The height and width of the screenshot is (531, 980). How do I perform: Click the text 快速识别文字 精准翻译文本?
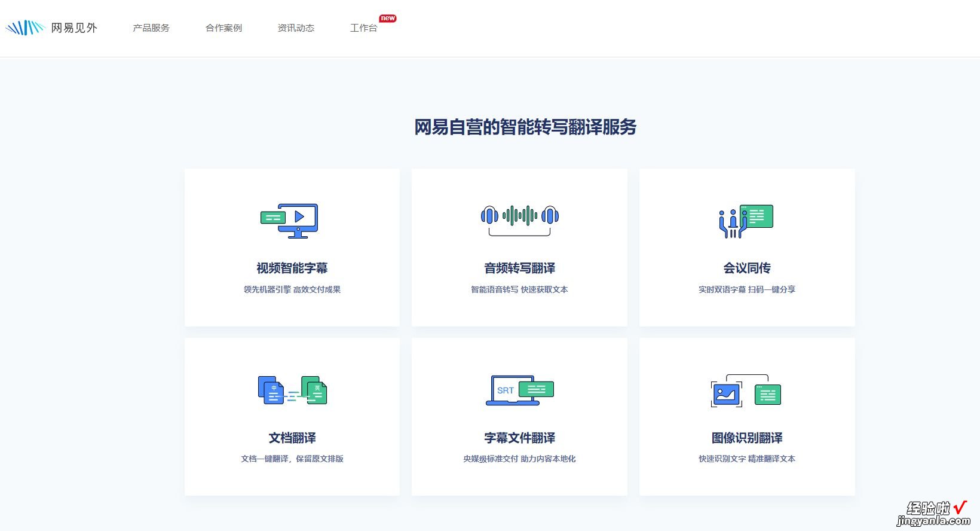[747, 459]
